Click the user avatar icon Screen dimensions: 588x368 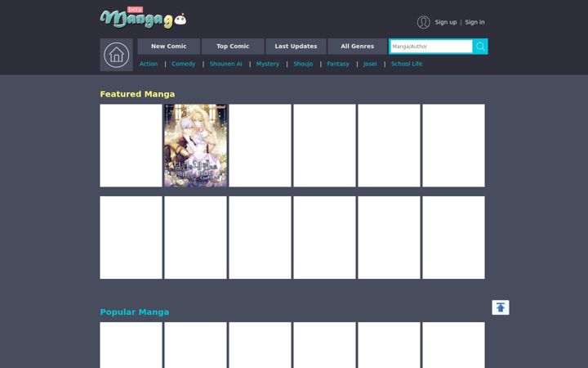click(x=423, y=22)
